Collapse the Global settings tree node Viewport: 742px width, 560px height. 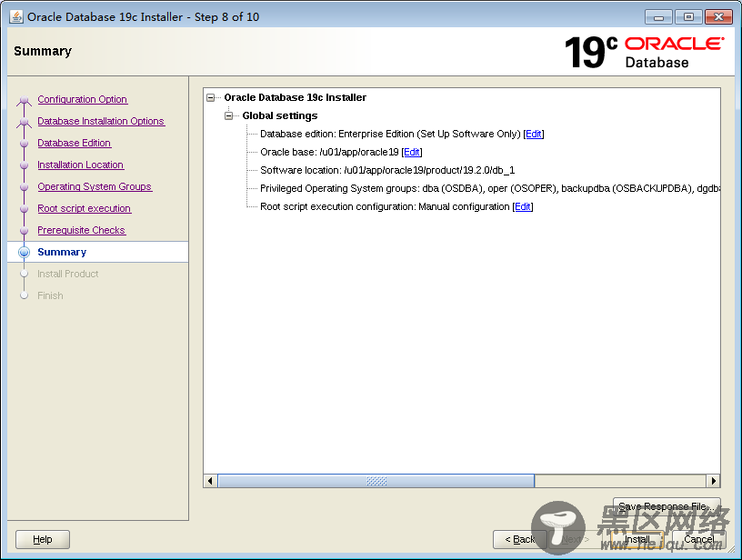click(x=229, y=115)
